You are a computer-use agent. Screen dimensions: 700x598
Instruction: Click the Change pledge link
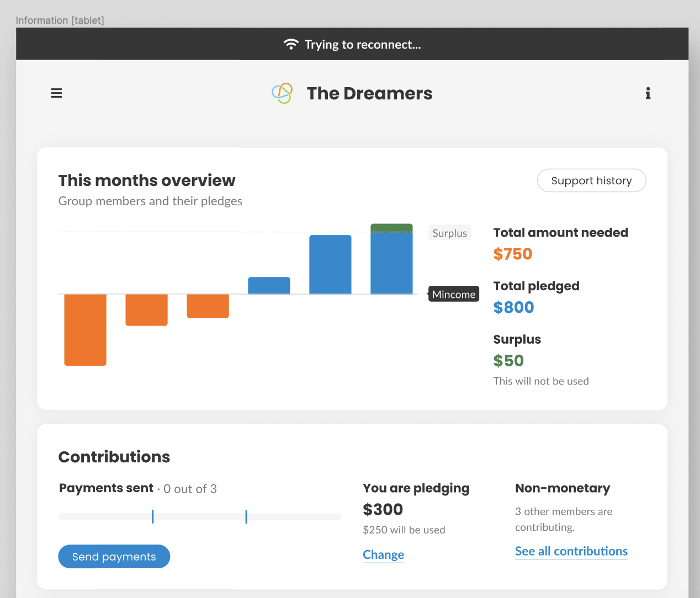(x=384, y=555)
